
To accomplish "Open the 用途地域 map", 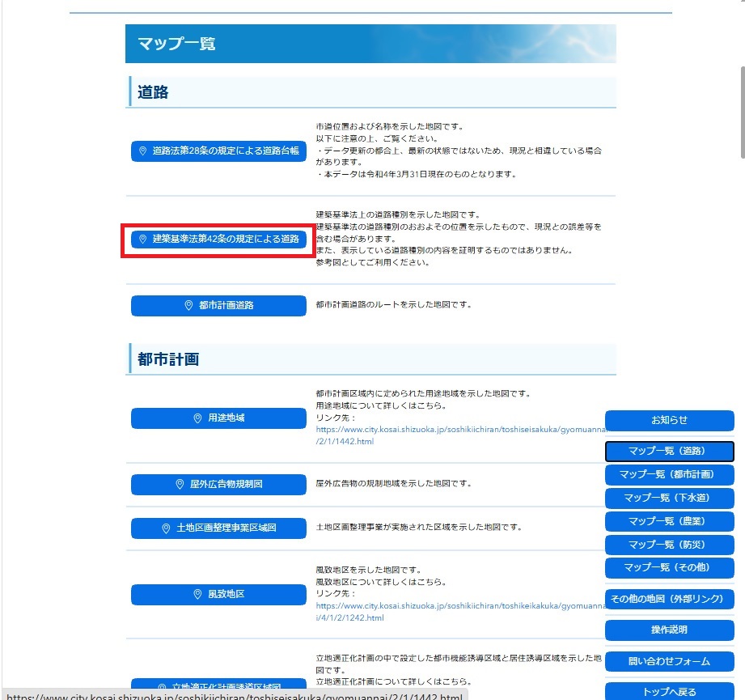I will click(x=218, y=418).
